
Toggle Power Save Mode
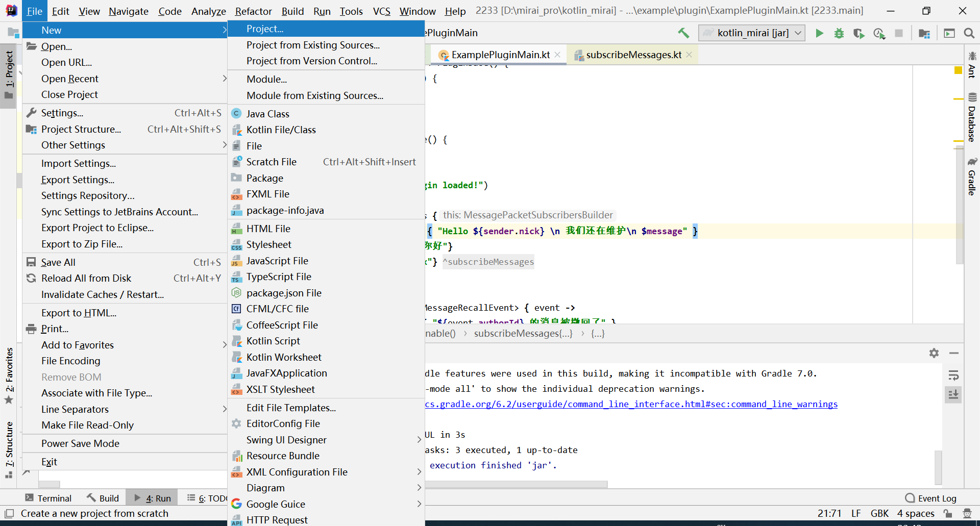tap(125, 443)
